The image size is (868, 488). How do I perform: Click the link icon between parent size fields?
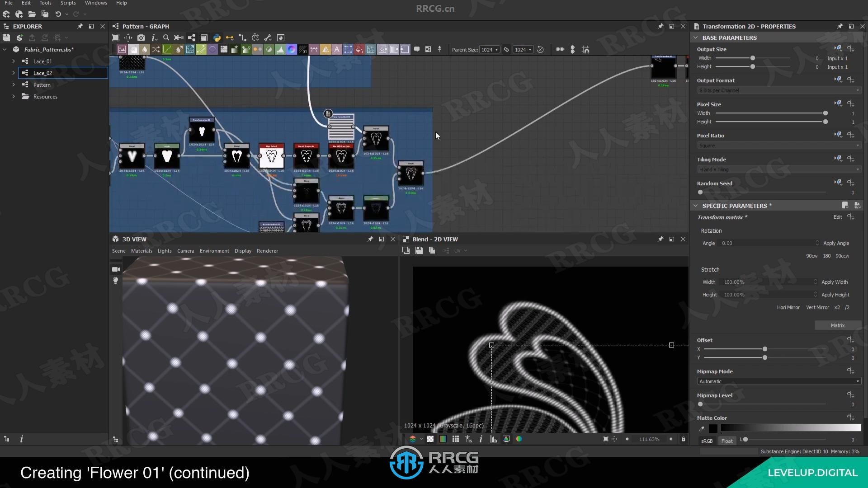pyautogui.click(x=506, y=49)
